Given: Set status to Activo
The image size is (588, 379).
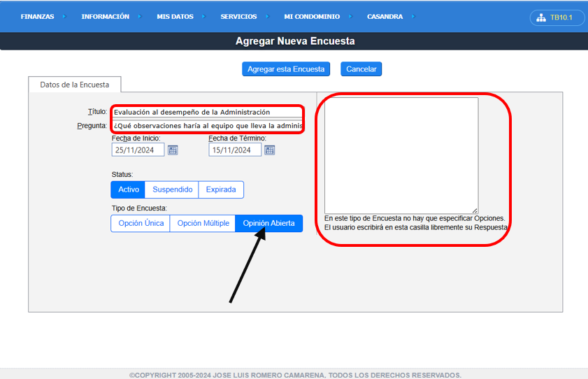Looking at the screenshot, I should coord(128,189).
